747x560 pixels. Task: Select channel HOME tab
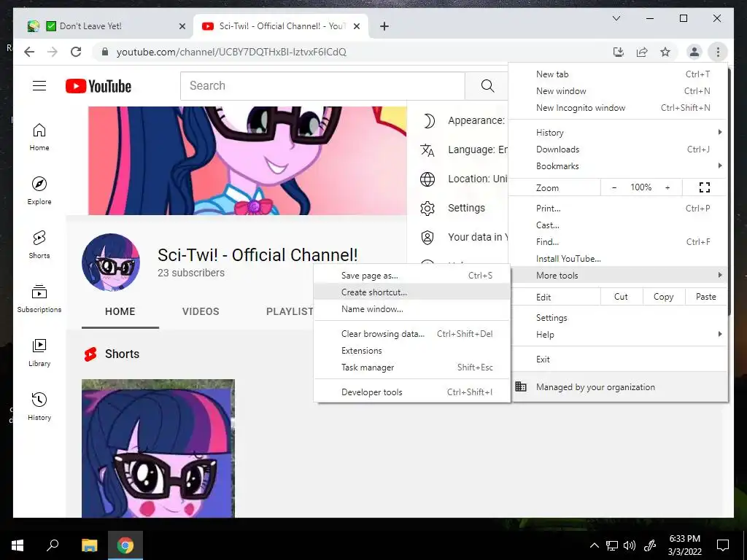click(120, 311)
